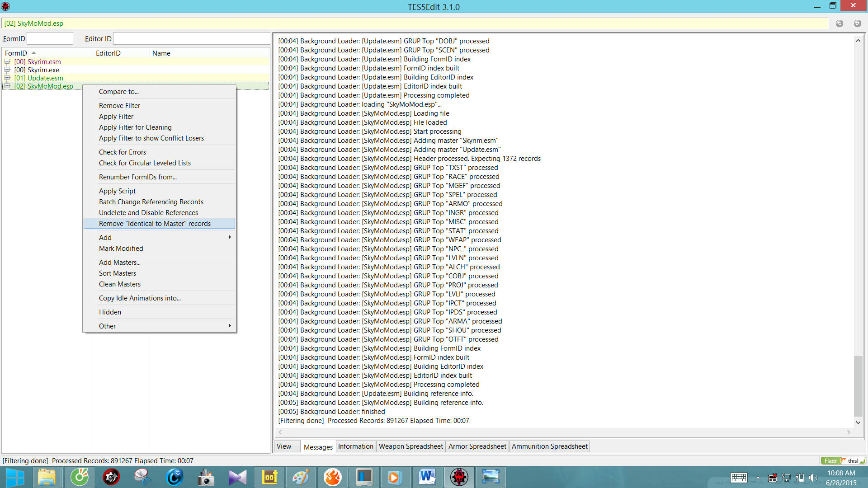
Task: Open Windows Start button
Action: 14,477
